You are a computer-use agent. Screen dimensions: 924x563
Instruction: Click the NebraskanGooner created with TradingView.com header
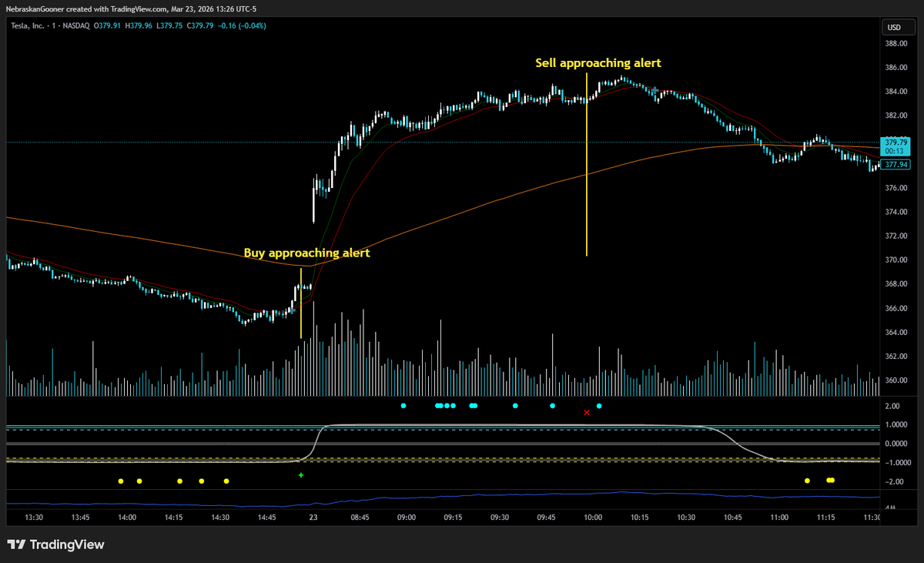click(x=131, y=8)
